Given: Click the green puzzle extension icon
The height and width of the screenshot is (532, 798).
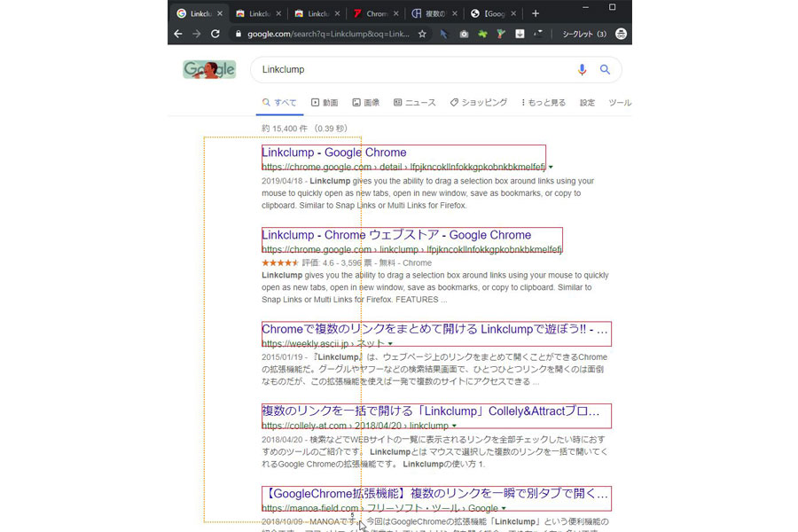Looking at the screenshot, I should click(x=482, y=34).
